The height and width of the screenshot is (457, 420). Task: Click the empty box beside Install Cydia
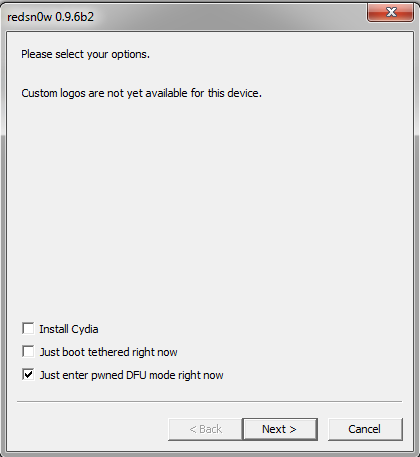tap(28, 328)
